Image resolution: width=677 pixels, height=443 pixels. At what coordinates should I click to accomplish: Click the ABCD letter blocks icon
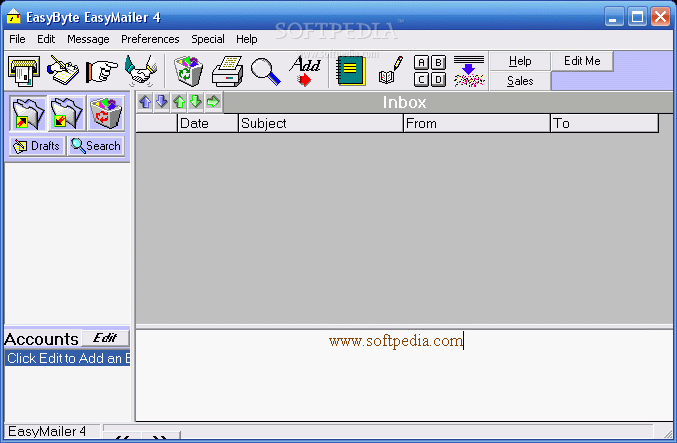(x=430, y=71)
